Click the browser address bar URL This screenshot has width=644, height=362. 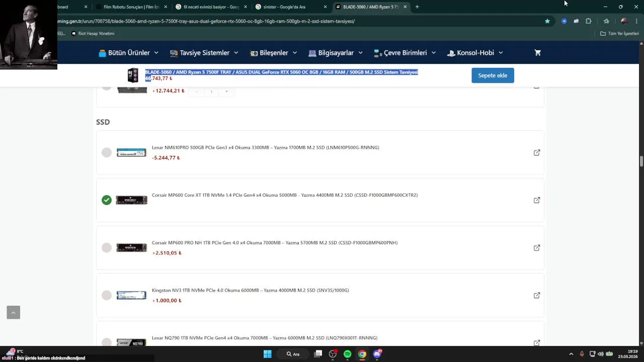206,21
